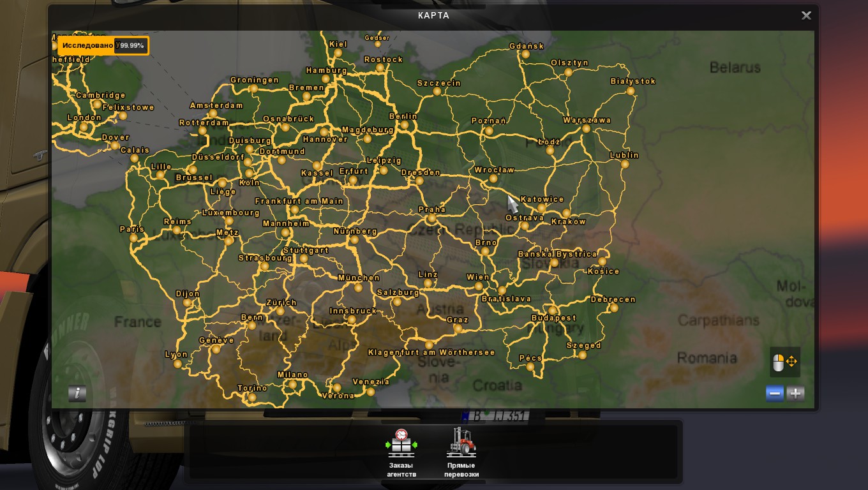
Task: Click the Torino city label
Action: pyautogui.click(x=252, y=389)
